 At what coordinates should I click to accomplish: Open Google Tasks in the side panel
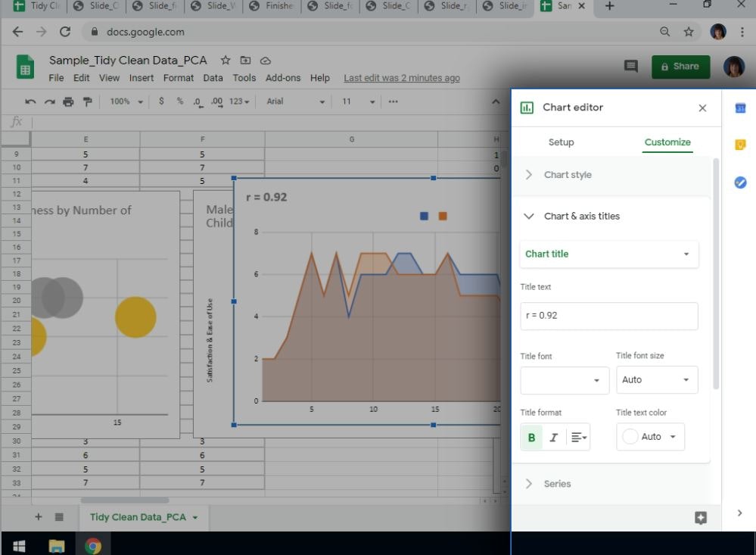[x=740, y=182]
